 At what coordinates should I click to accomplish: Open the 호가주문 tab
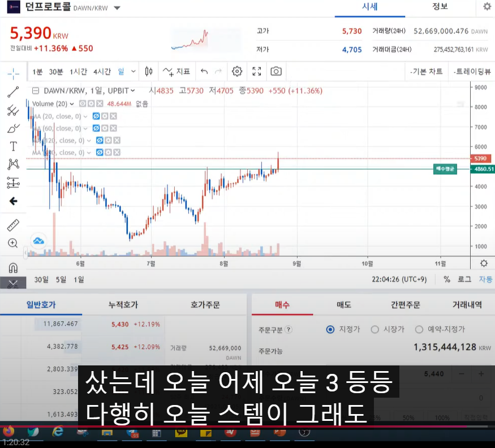(205, 305)
